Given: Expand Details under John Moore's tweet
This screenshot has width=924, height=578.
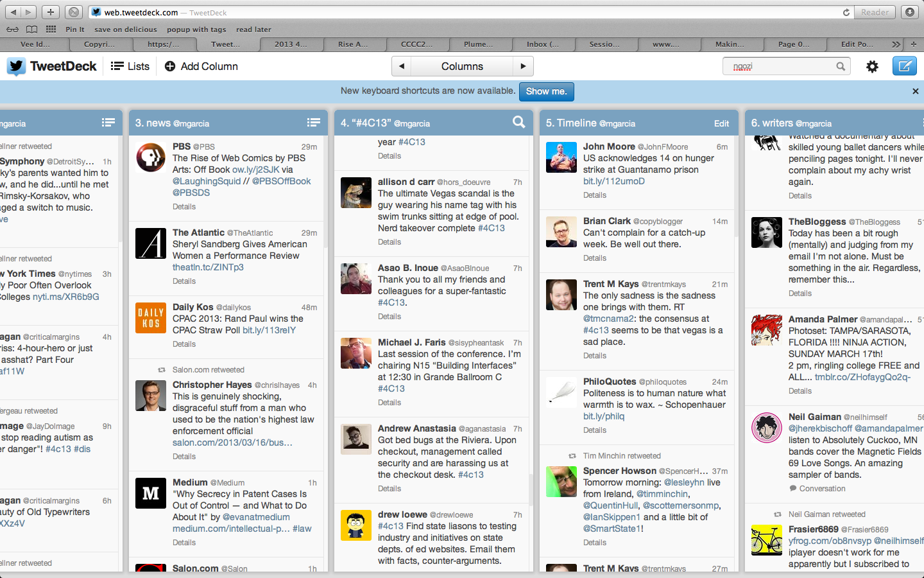Looking at the screenshot, I should click(x=595, y=195).
